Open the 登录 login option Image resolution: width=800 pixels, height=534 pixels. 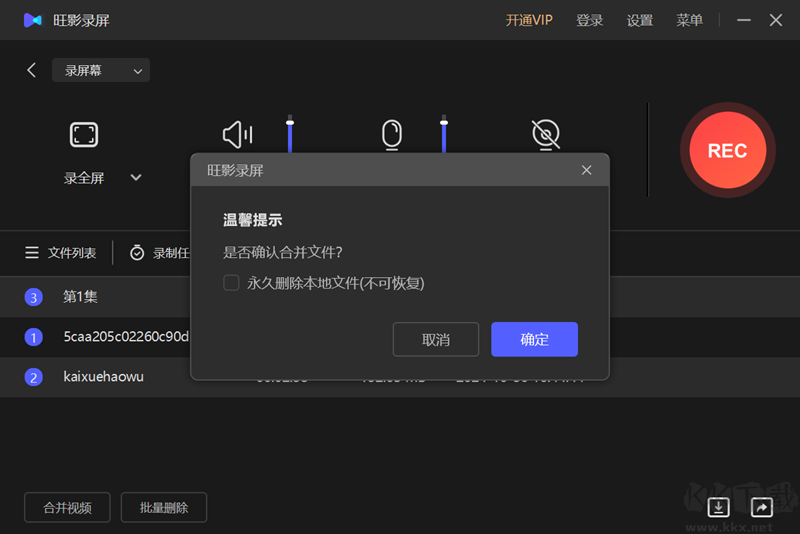click(x=589, y=20)
